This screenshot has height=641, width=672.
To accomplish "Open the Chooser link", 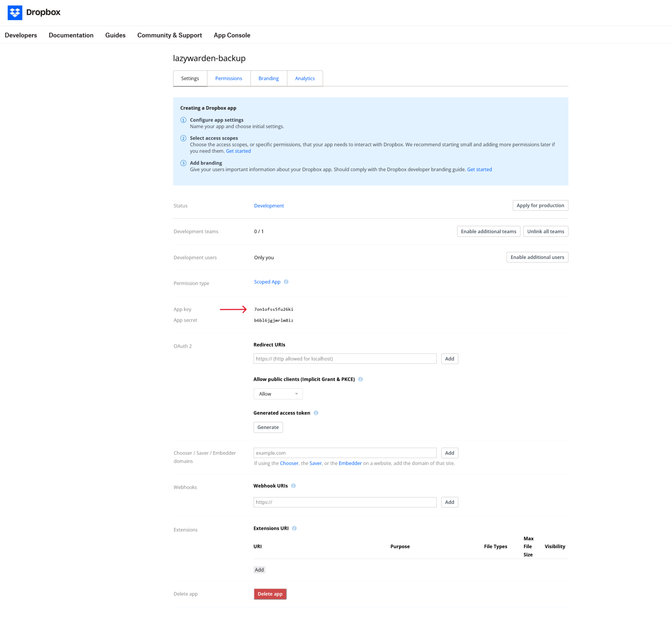I will (289, 463).
